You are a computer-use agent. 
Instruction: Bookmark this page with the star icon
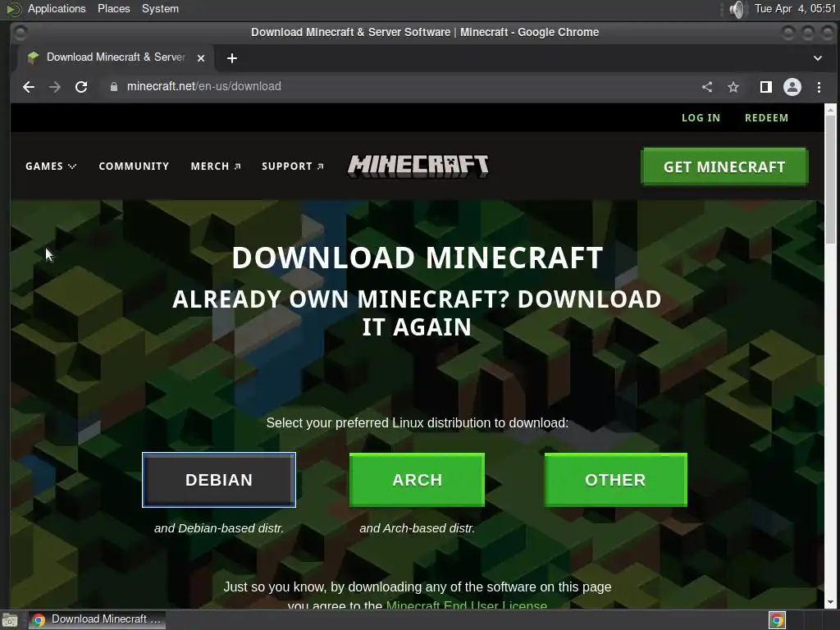tap(733, 87)
